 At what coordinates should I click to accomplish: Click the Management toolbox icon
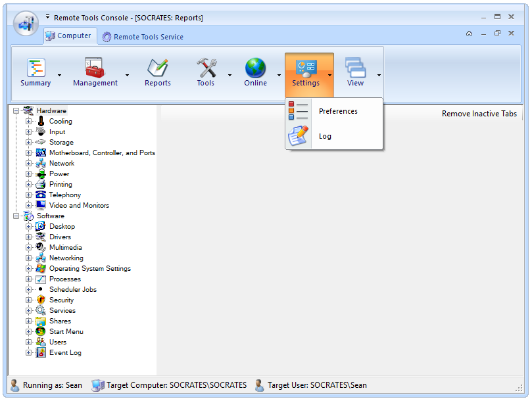(x=95, y=68)
